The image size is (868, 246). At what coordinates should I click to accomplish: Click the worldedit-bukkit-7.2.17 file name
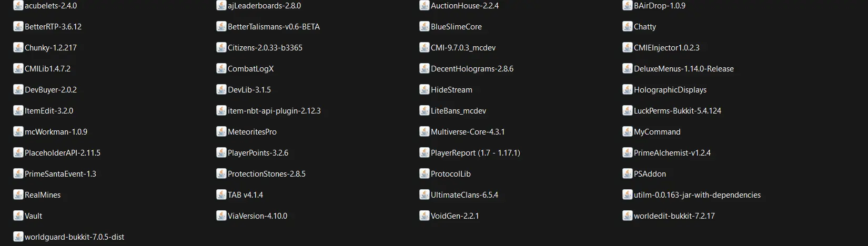(674, 216)
